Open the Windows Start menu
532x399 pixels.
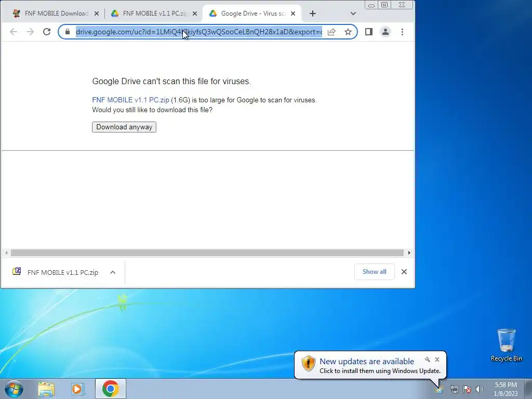click(14, 389)
